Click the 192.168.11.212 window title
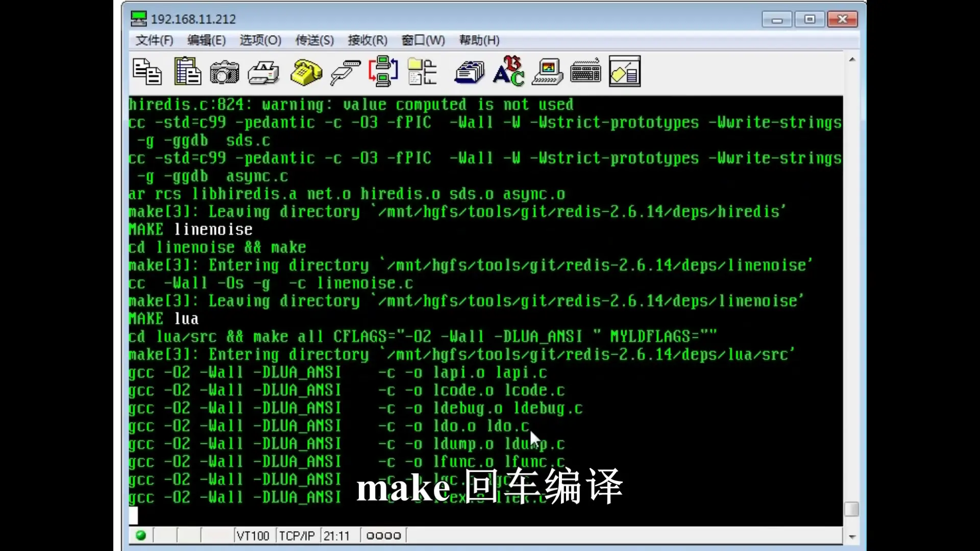Image resolution: width=980 pixels, height=551 pixels. click(193, 19)
